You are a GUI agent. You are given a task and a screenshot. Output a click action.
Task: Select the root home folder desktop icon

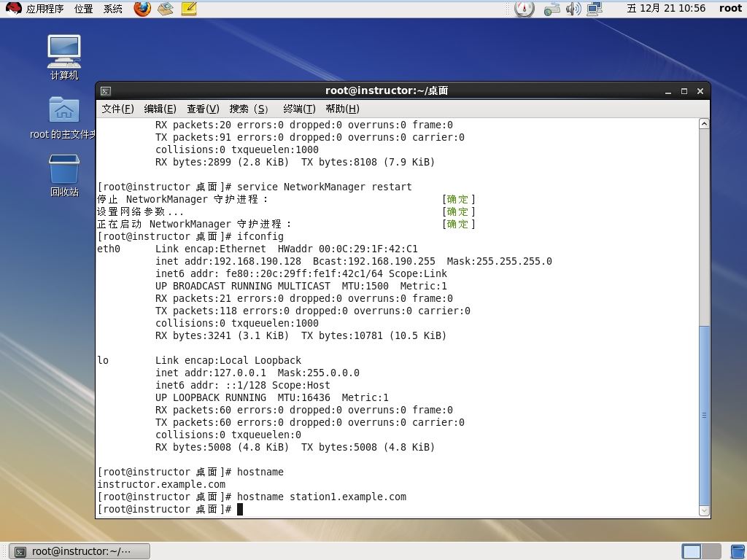64,118
